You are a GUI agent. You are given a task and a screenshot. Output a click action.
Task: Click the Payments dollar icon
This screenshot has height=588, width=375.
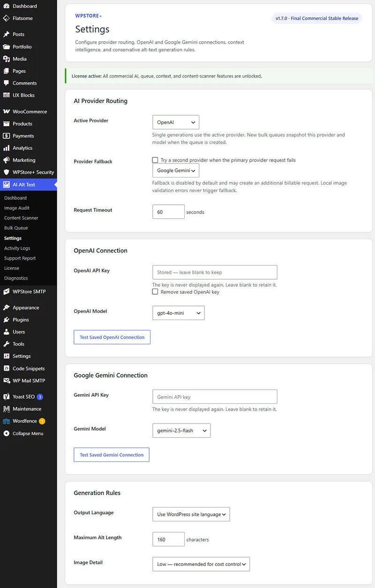coord(6,136)
